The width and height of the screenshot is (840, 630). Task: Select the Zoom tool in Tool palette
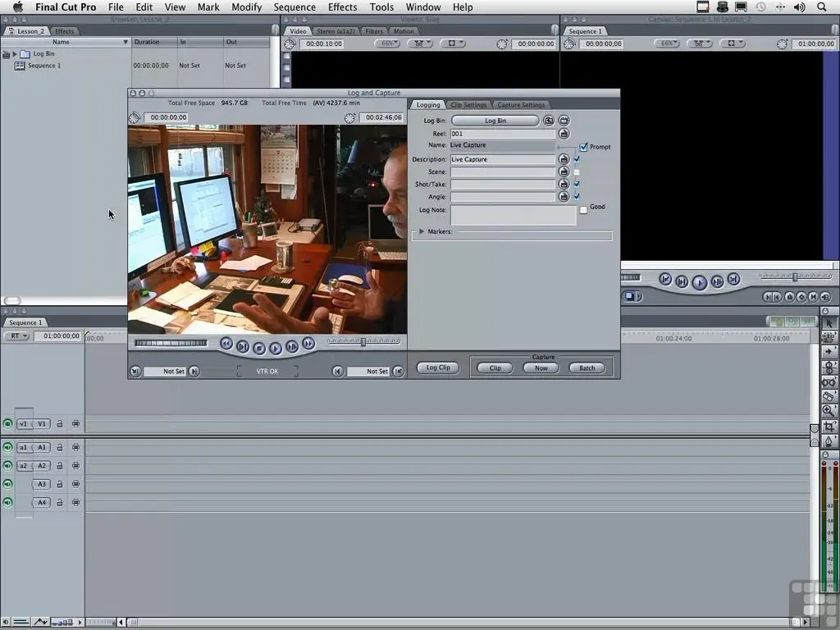[829, 411]
